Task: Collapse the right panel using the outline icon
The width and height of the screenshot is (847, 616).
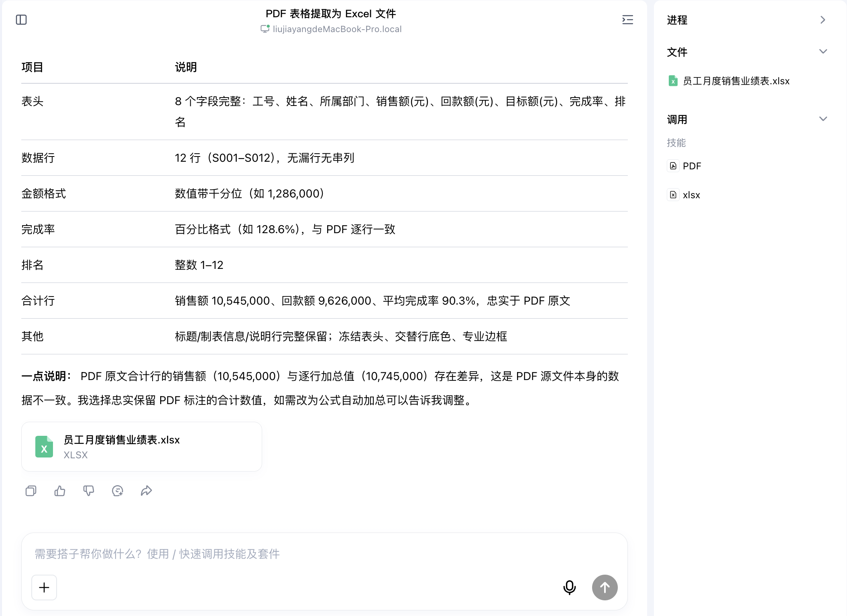Action: coord(627,20)
